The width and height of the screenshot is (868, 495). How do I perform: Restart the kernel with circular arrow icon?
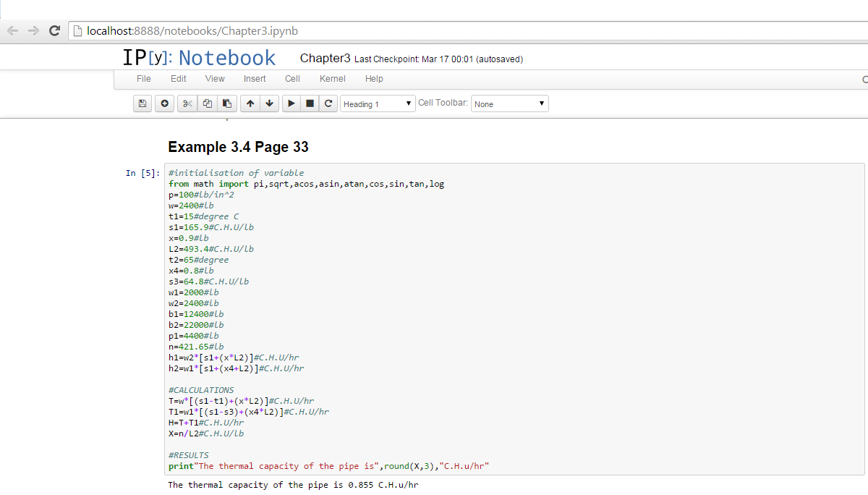[x=328, y=103]
